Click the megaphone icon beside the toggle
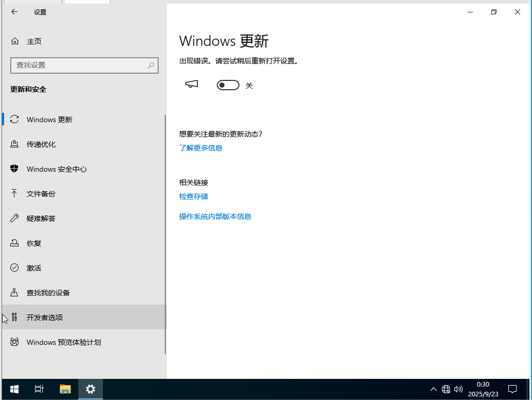 [192, 84]
